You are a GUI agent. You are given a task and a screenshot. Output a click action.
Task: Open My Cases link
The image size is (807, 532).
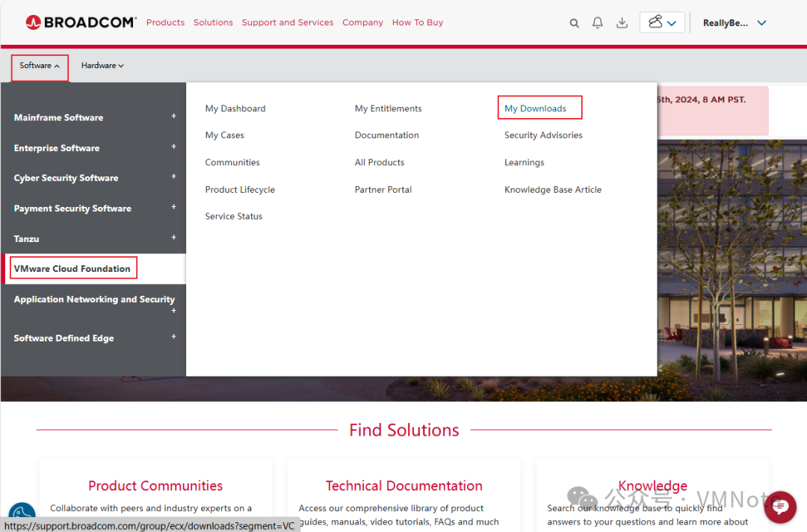pos(224,135)
